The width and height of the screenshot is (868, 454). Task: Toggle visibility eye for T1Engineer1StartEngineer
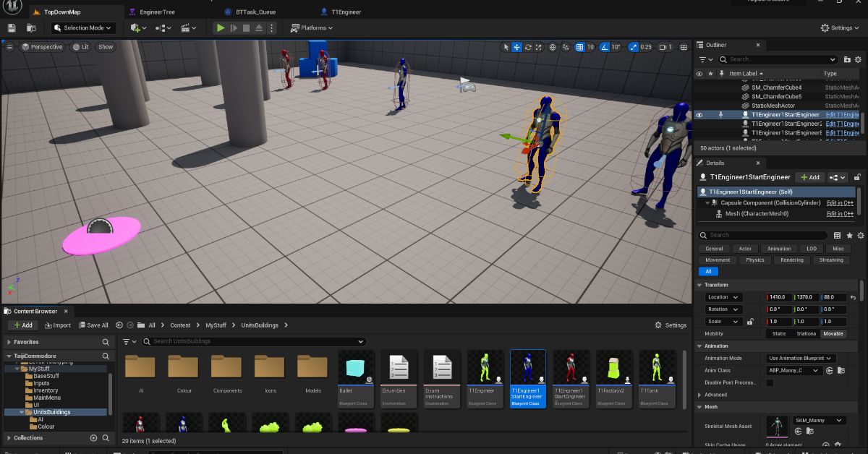tap(699, 115)
